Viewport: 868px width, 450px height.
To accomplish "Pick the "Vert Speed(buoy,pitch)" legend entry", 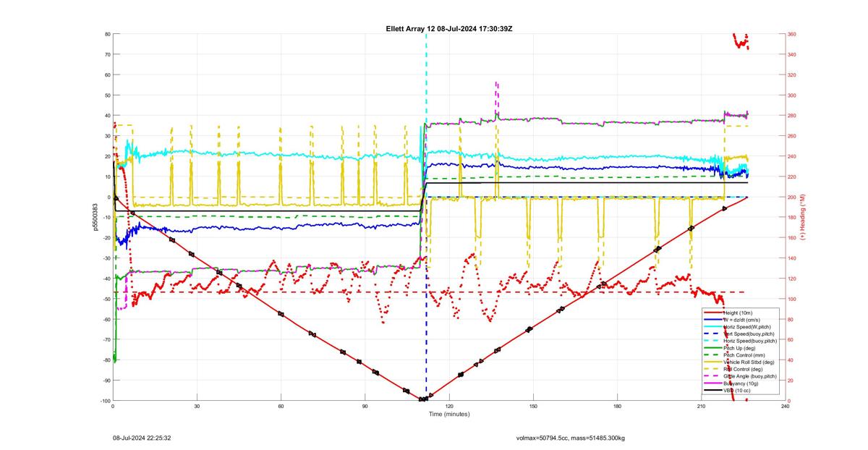I will (750, 334).
